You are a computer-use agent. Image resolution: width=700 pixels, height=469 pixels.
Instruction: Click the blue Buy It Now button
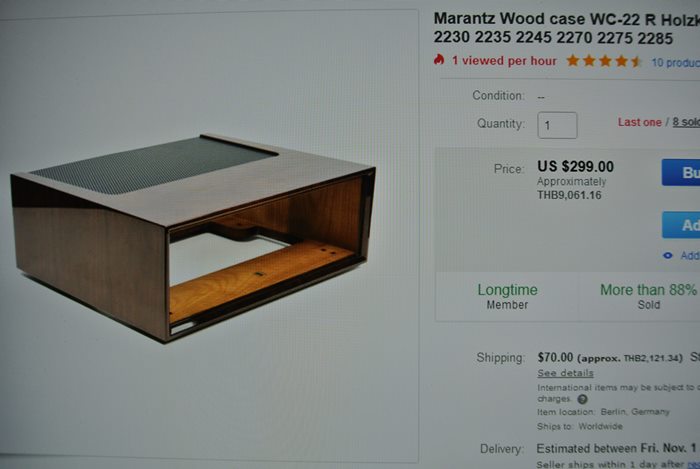[x=681, y=172]
